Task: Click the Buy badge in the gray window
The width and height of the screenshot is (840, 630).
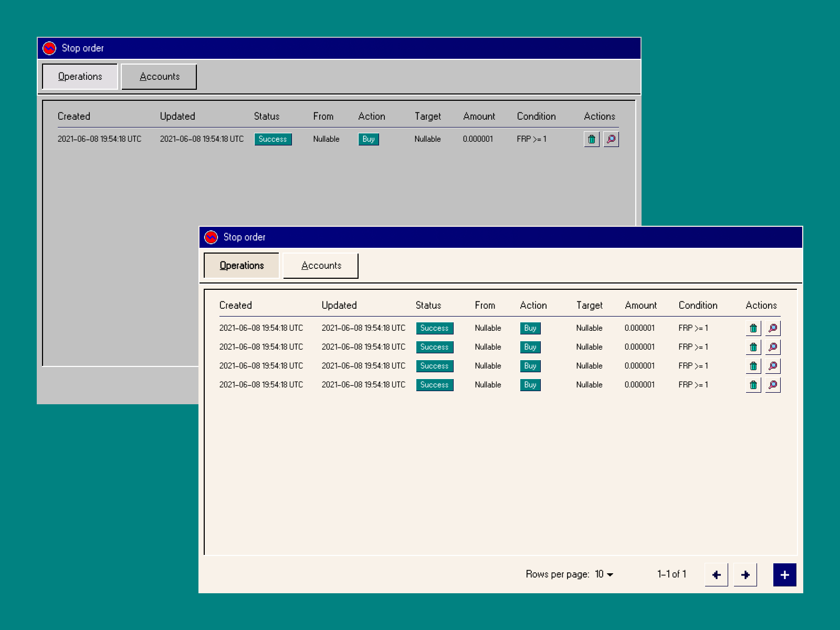Action: tap(368, 139)
